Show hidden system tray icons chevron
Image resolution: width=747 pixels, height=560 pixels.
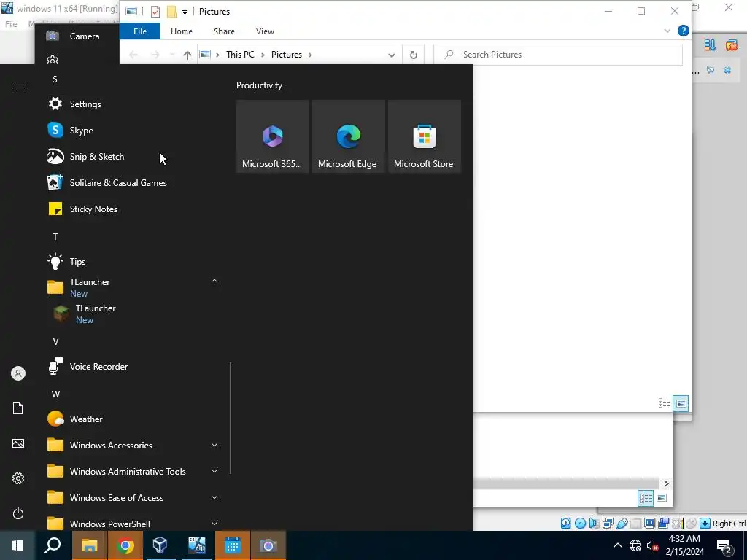point(617,545)
